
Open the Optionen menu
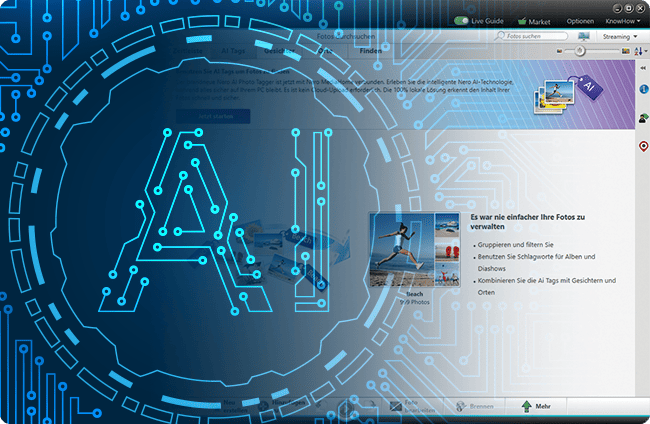(580, 20)
